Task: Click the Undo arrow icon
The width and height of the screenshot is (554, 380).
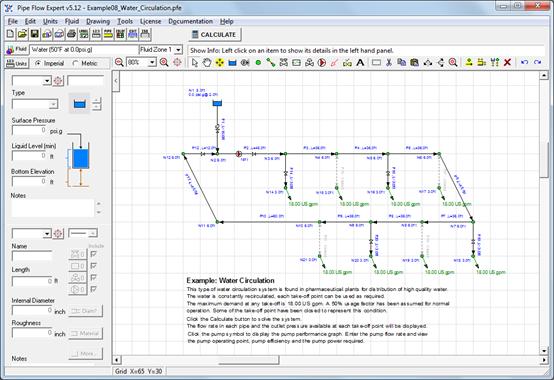Action: (x=524, y=63)
